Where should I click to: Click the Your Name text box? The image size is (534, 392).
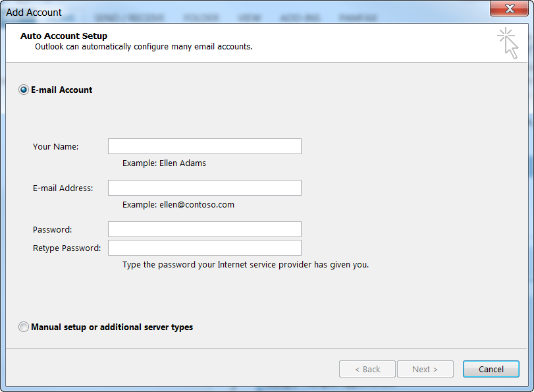[x=204, y=146]
